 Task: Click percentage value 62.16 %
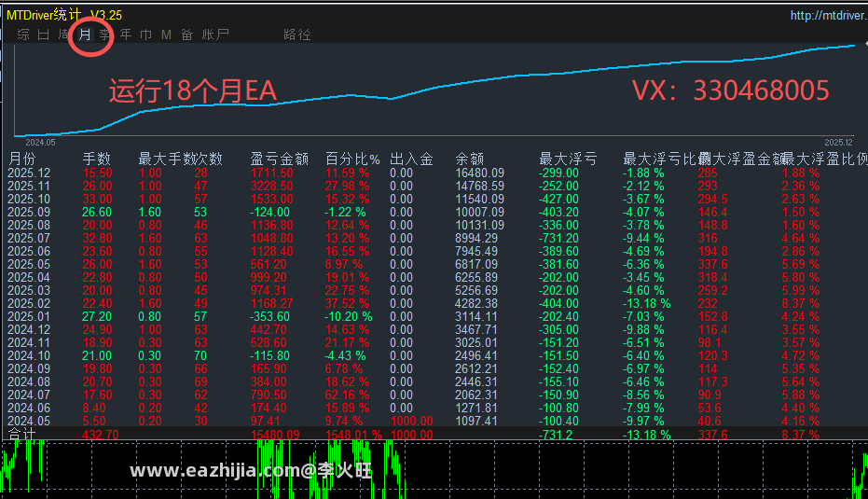point(347,395)
